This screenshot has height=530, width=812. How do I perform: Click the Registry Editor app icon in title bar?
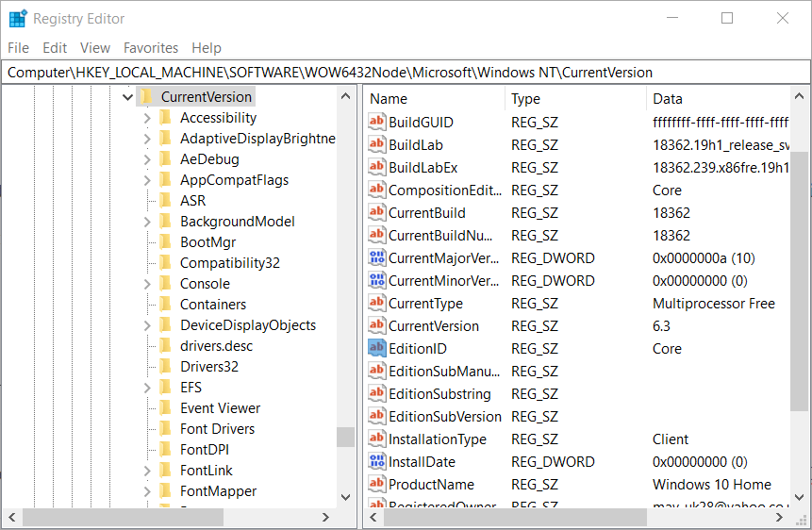pyautogui.click(x=18, y=19)
